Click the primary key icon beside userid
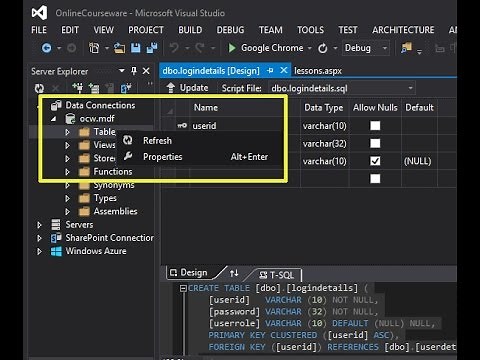 182,126
